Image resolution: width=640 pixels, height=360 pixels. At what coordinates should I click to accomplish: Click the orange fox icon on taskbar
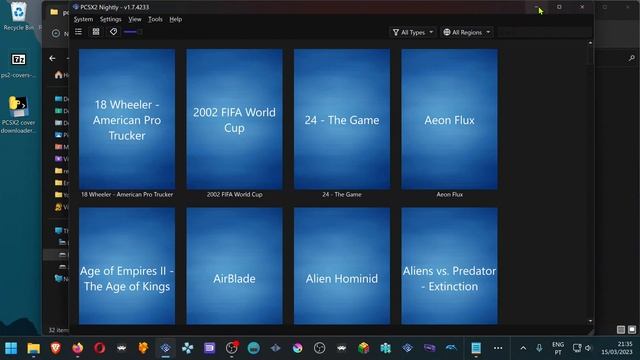pyautogui.click(x=143, y=348)
